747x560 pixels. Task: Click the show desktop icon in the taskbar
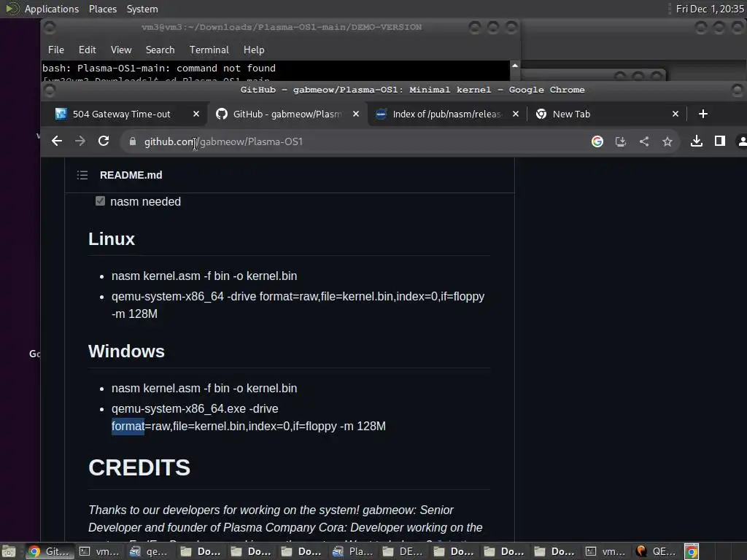coord(9,551)
